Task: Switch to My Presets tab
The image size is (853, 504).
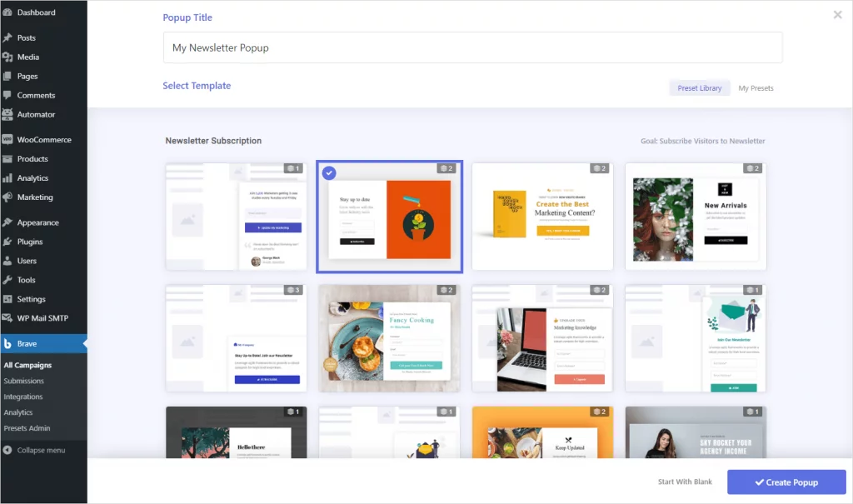Action: pos(756,88)
